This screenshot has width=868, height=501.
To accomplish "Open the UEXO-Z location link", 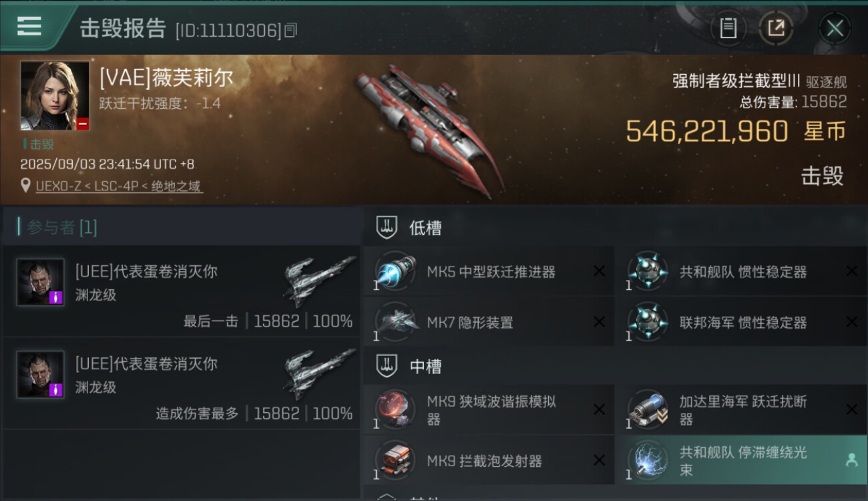I will click(x=120, y=186).
